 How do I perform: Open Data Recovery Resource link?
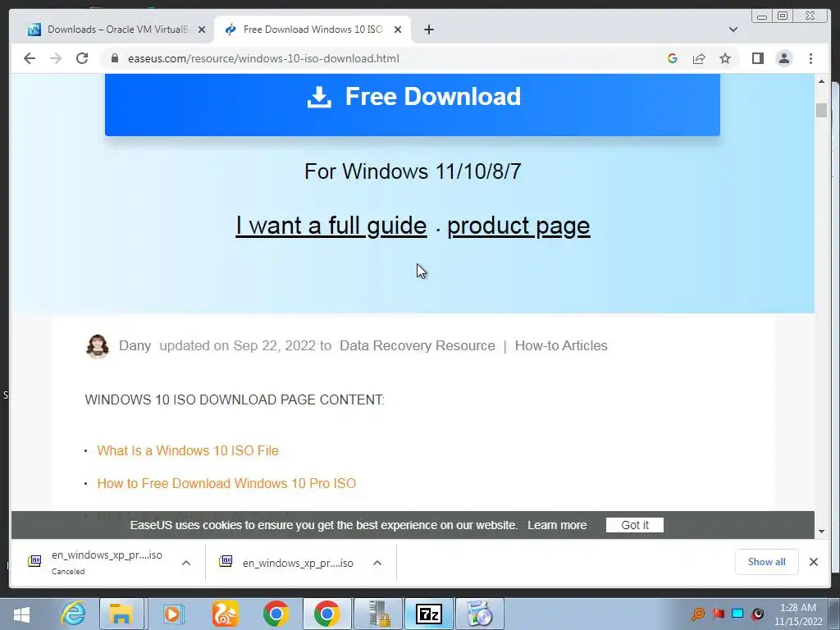tap(418, 345)
